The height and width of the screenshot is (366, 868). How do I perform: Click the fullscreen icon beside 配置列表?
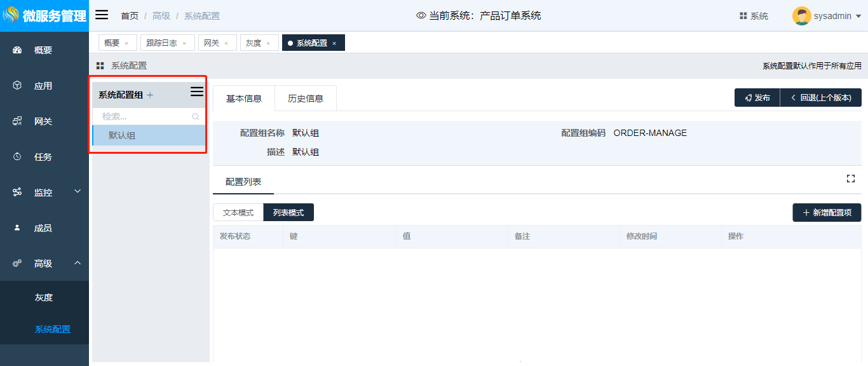pyautogui.click(x=850, y=179)
